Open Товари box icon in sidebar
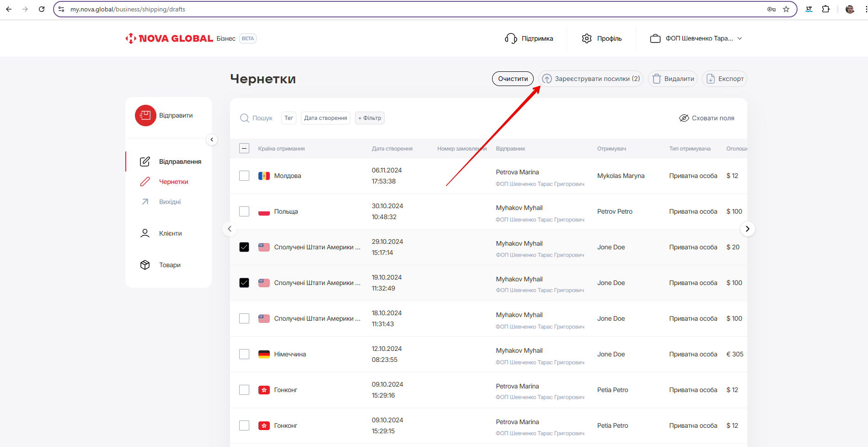Screen dimensions: 868x447 click(145, 265)
